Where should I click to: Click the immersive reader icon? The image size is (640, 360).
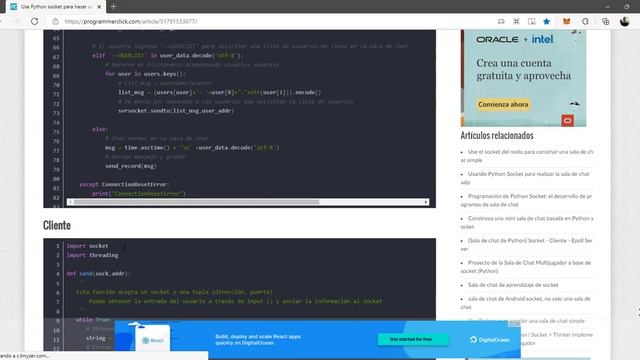(x=531, y=21)
